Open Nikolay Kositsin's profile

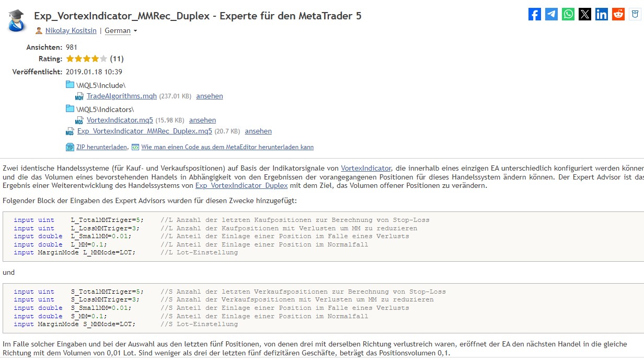point(71,31)
